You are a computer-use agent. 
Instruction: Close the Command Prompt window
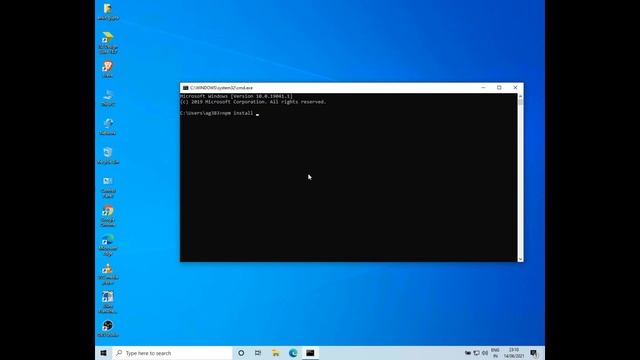[515, 88]
